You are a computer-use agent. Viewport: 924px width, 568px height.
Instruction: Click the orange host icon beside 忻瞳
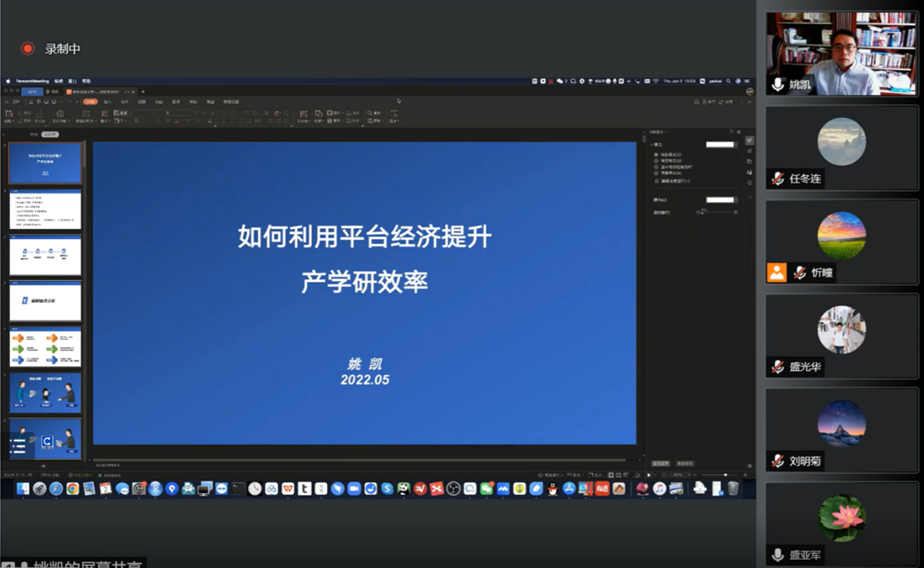(776, 273)
